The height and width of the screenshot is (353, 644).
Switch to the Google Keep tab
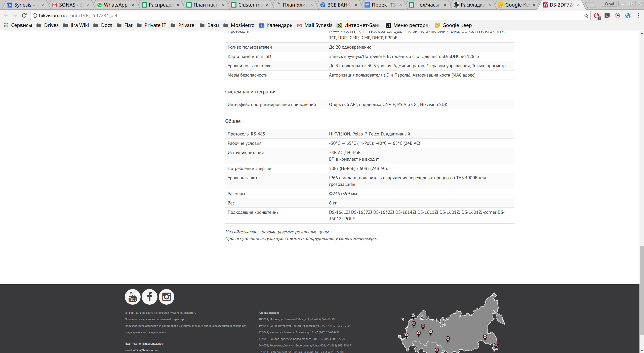tap(517, 5)
